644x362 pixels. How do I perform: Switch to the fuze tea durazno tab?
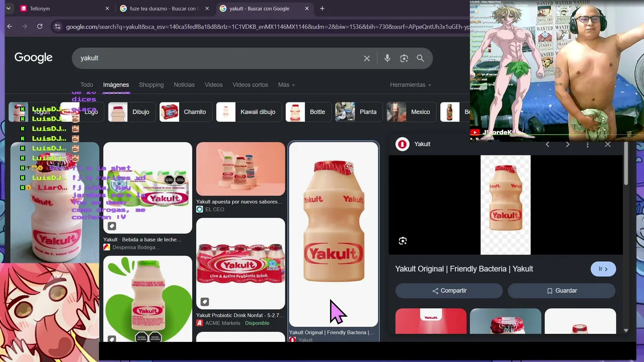tap(165, 9)
